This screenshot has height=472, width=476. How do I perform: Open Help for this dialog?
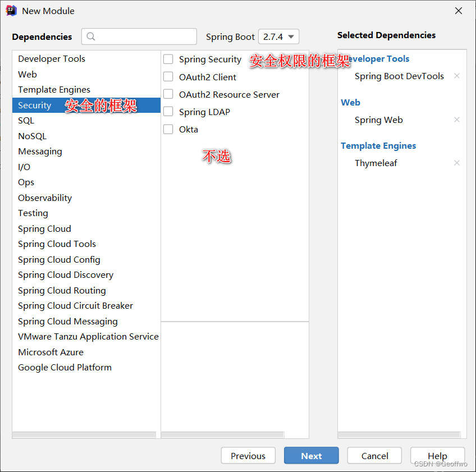[x=437, y=455]
